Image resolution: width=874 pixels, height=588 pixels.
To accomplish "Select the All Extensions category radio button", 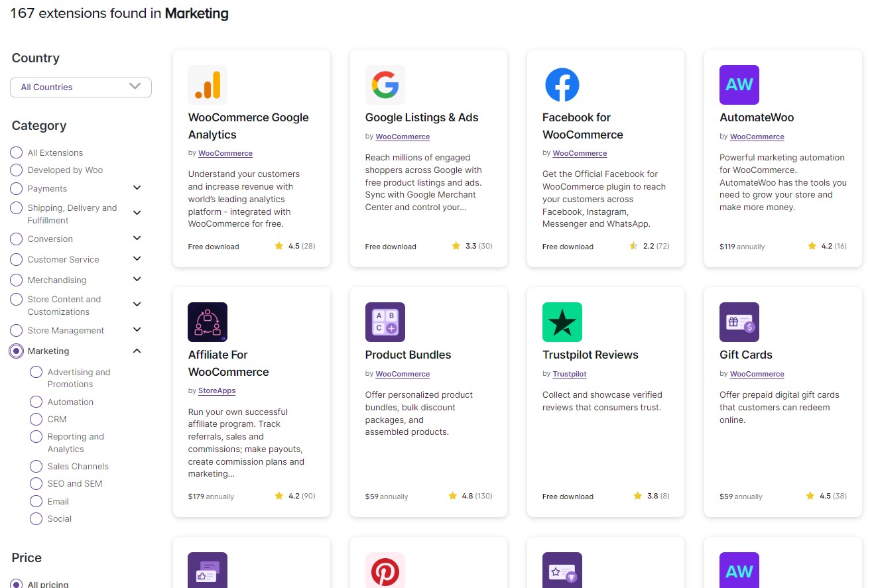I will point(17,152).
